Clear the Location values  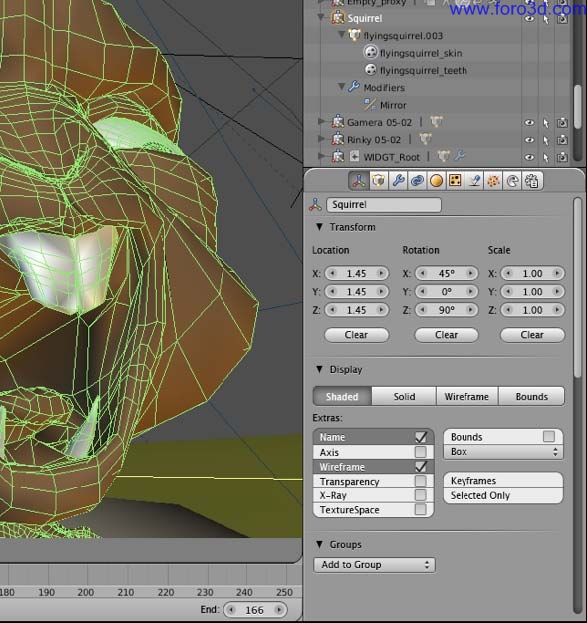[x=356, y=335]
